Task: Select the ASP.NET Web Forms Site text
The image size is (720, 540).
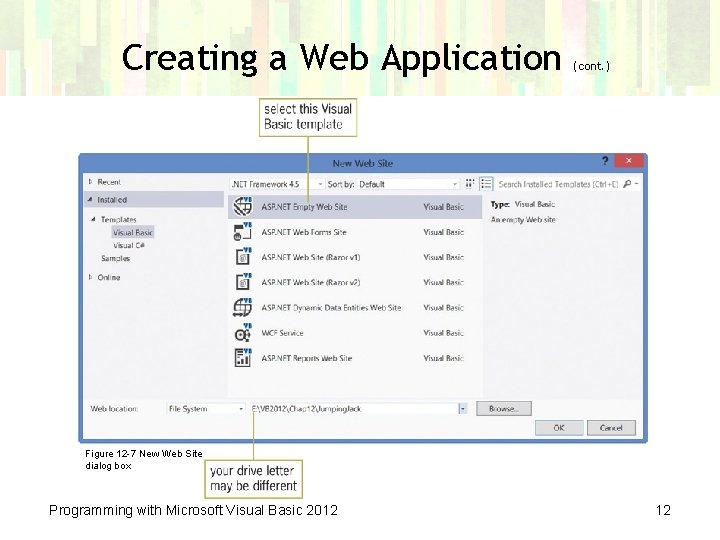Action: [304, 232]
